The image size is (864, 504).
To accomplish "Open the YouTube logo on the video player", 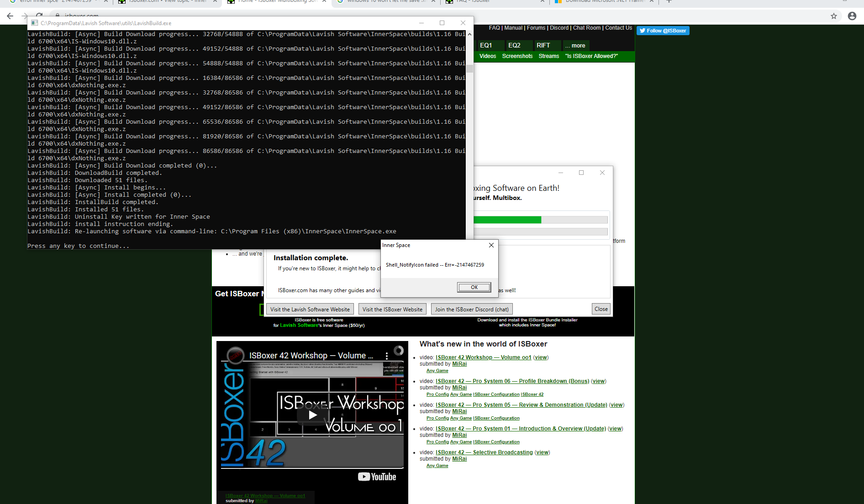I will (x=377, y=477).
